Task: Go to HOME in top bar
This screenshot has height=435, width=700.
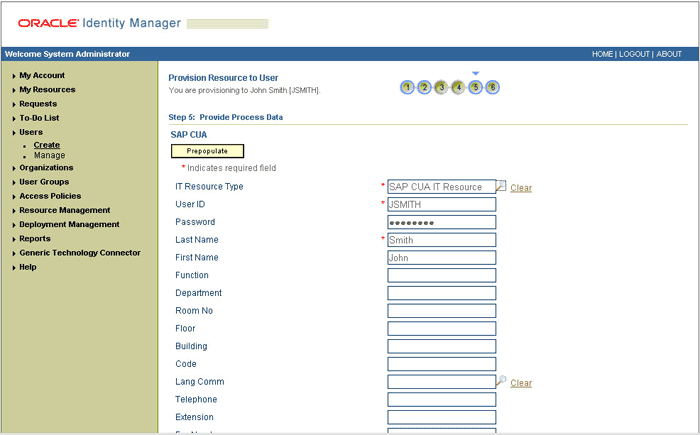Action: (602, 54)
